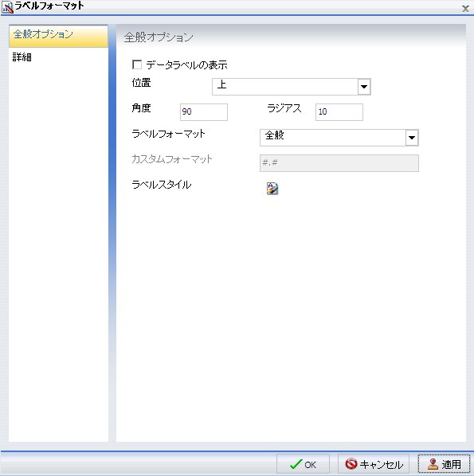Click the データラベルの表示 label text
Viewport: 474px width, 476px height.
[x=186, y=65]
